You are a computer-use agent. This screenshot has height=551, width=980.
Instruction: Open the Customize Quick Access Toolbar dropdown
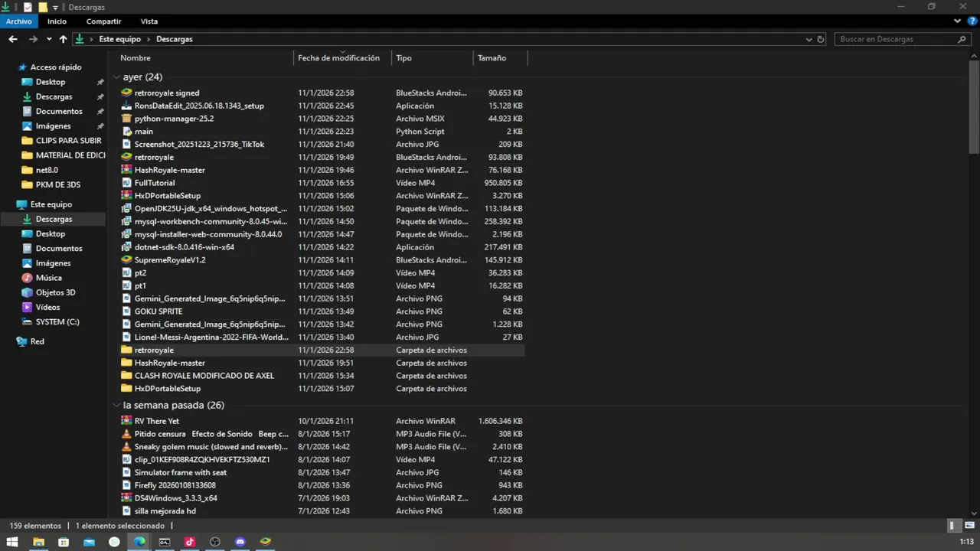(55, 8)
